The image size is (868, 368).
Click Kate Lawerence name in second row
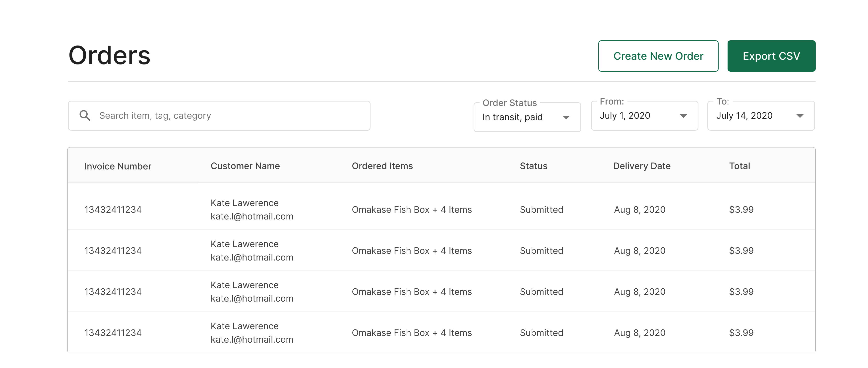point(245,244)
